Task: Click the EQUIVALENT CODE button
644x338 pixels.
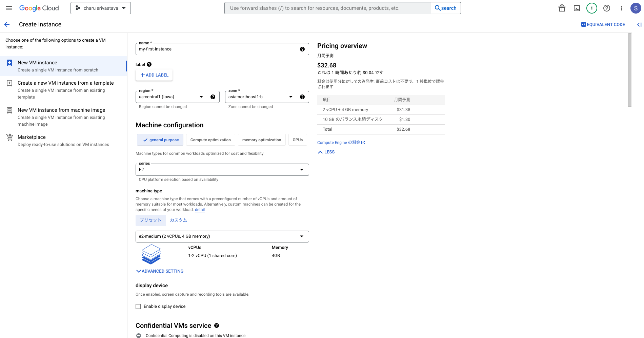Action: coord(603,24)
